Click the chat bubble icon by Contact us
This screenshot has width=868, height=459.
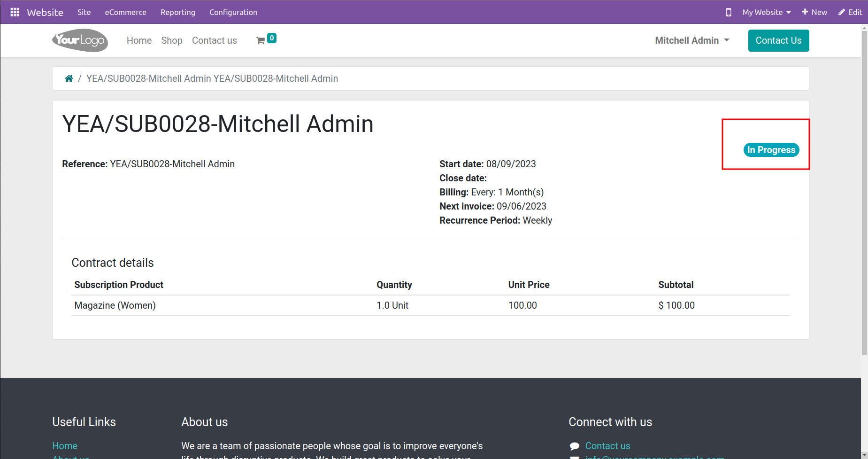point(575,446)
